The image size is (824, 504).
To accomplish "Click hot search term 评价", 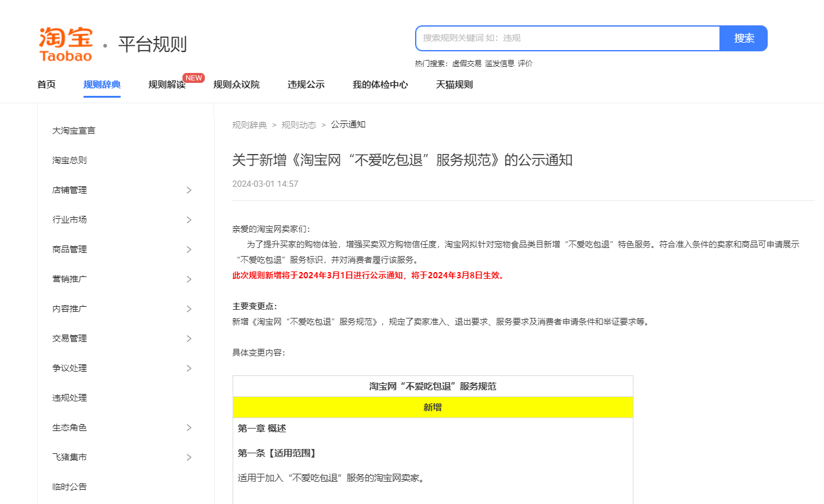I will (x=525, y=64).
